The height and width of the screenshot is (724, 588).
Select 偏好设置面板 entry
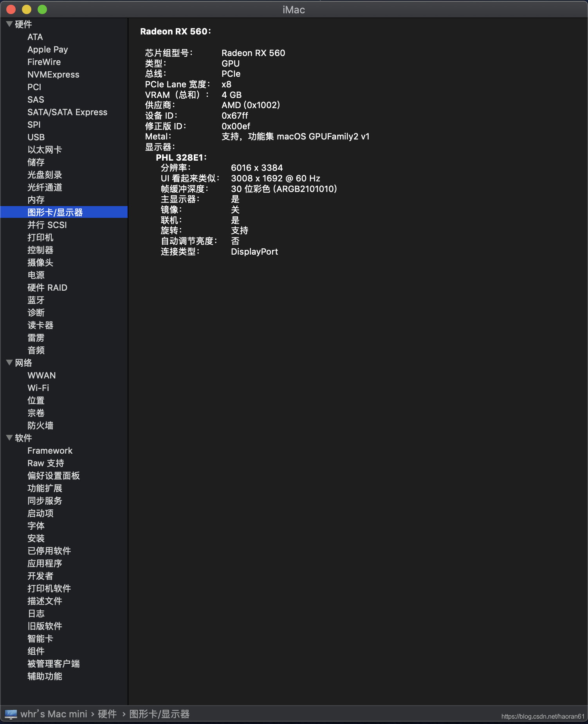(x=54, y=476)
